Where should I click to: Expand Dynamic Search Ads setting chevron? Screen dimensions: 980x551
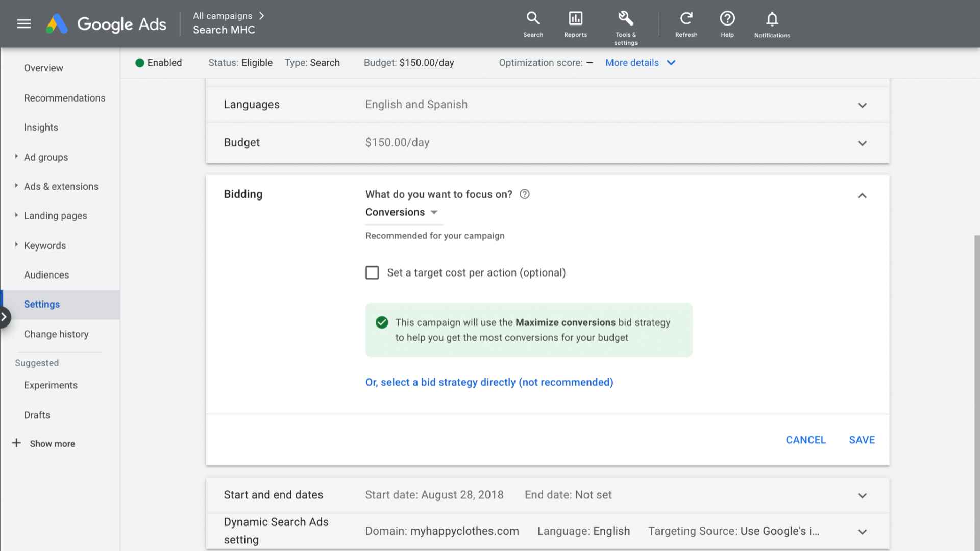862,532
